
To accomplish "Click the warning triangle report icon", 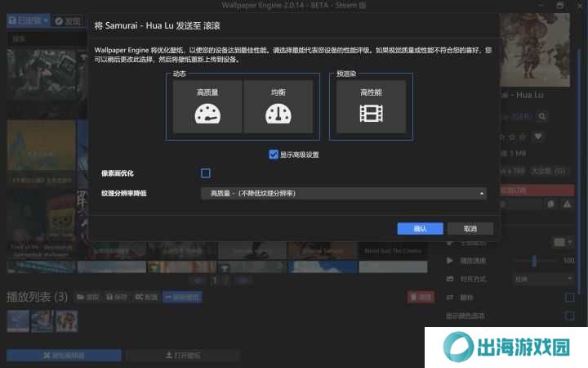I will coord(567,204).
